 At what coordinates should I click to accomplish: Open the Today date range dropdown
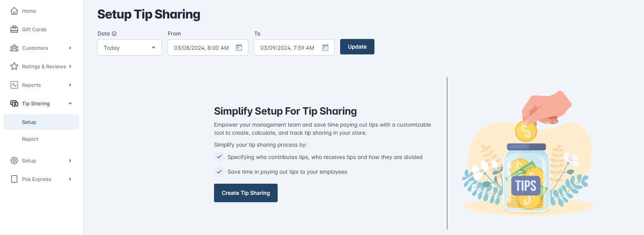129,48
